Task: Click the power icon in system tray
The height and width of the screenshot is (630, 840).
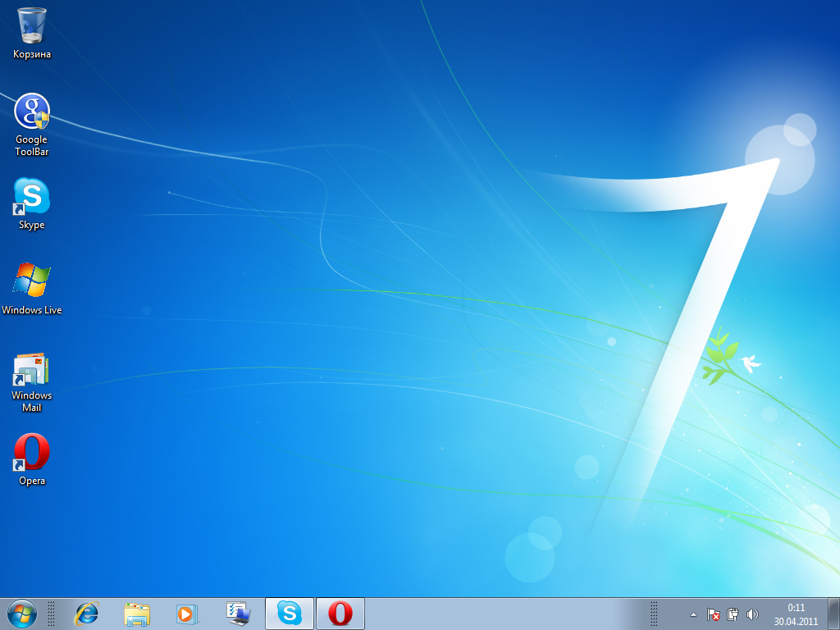Action: pyautogui.click(x=733, y=614)
